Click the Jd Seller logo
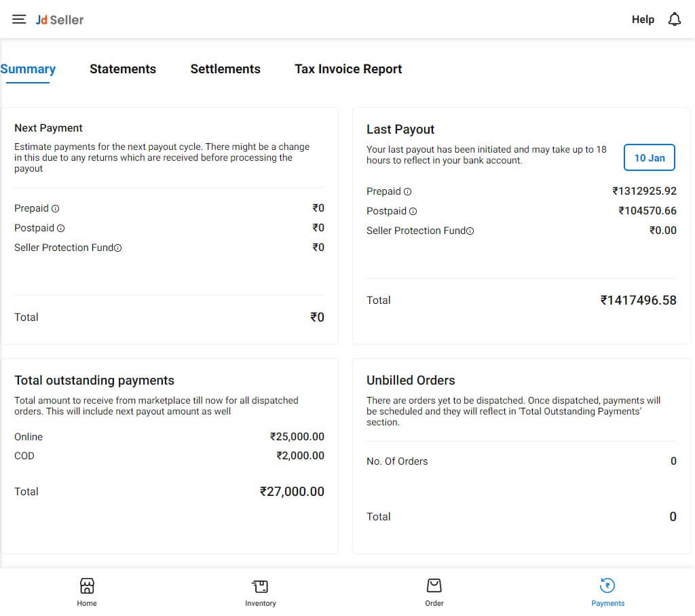 click(x=60, y=20)
